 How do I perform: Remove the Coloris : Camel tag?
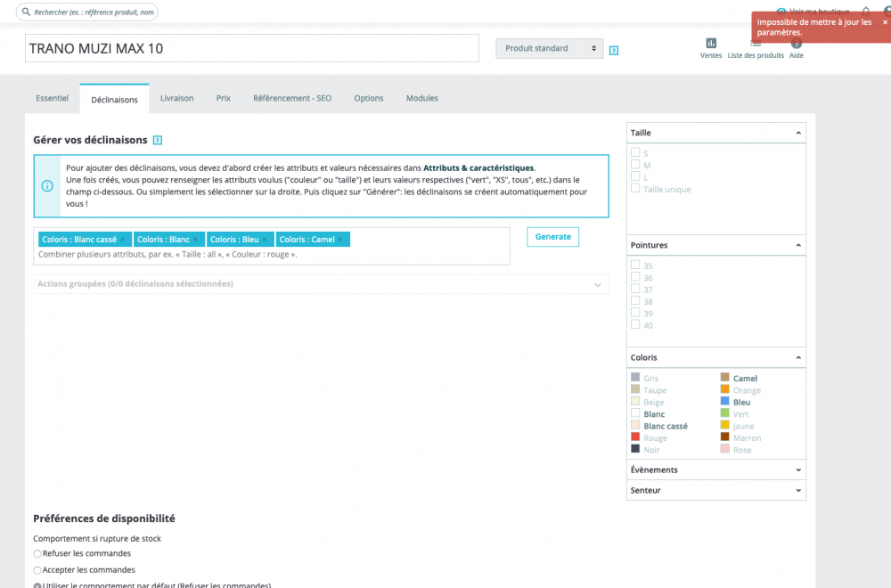pos(340,240)
